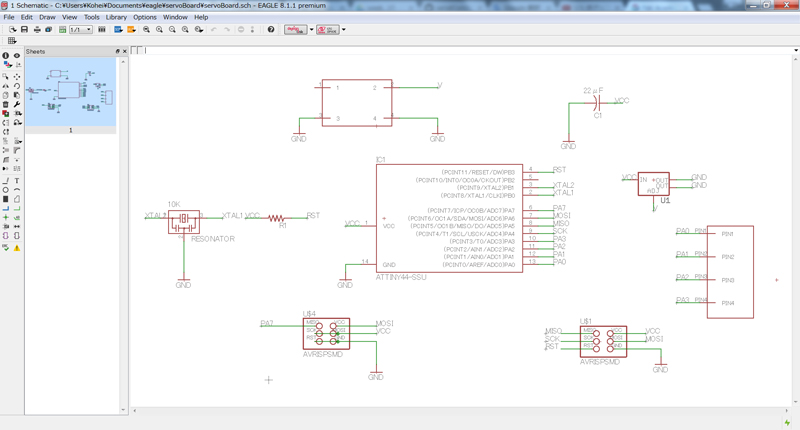This screenshot has height=430, width=800.
Task: Click the Zoom in icon
Action: click(159, 30)
